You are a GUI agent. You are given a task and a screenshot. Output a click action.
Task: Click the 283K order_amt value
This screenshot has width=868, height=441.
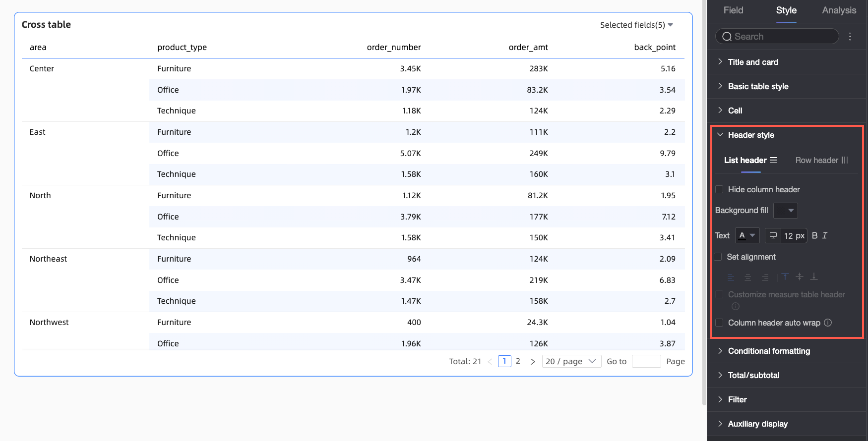(539, 68)
